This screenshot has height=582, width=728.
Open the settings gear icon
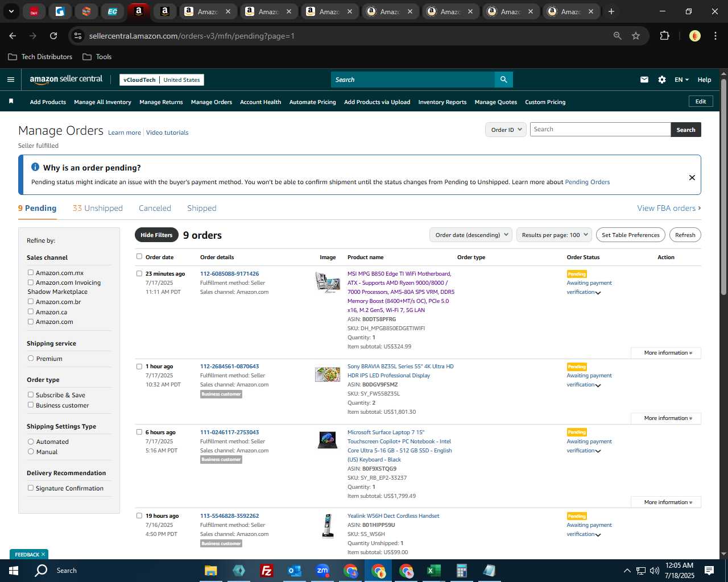pyautogui.click(x=662, y=80)
